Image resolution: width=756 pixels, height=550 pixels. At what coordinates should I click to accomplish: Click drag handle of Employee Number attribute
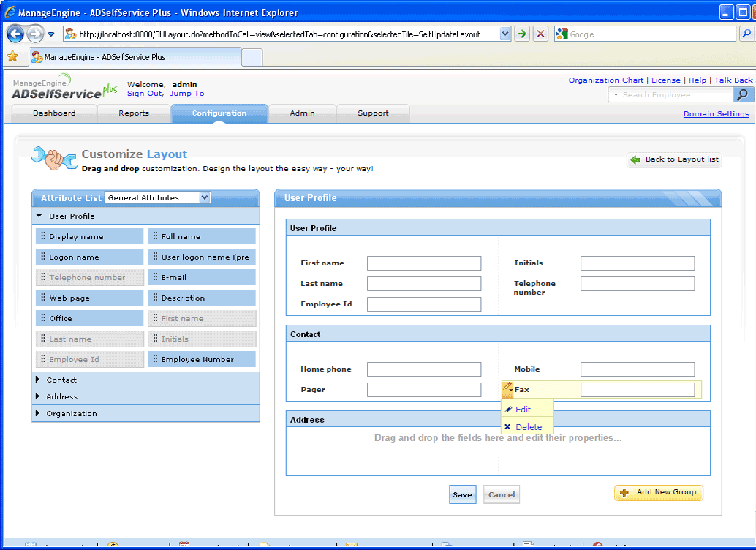155,358
